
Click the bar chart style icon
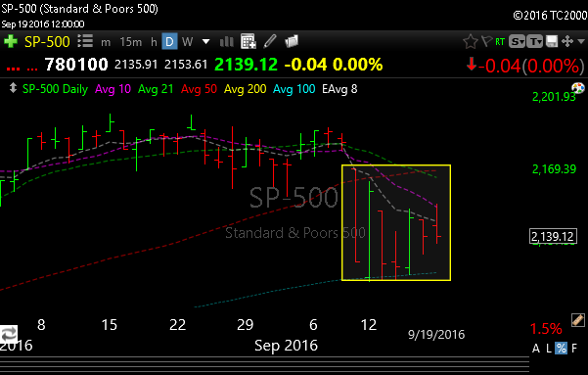point(227,42)
